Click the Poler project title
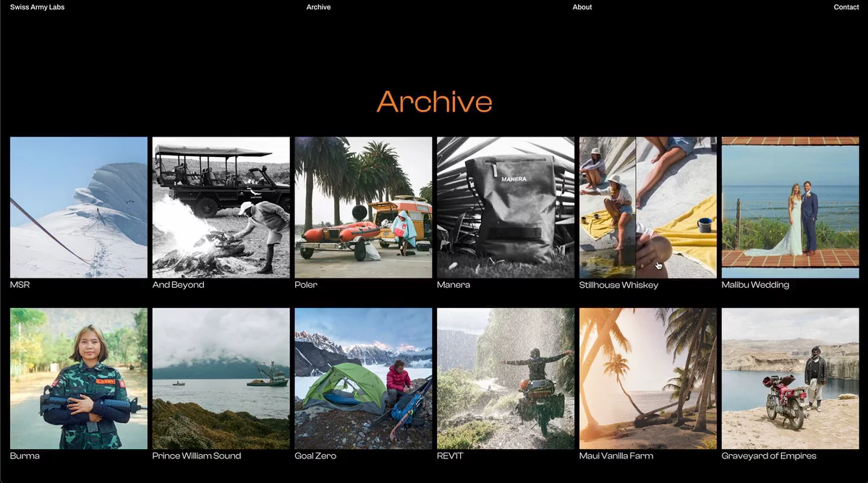The image size is (868, 483). (306, 285)
